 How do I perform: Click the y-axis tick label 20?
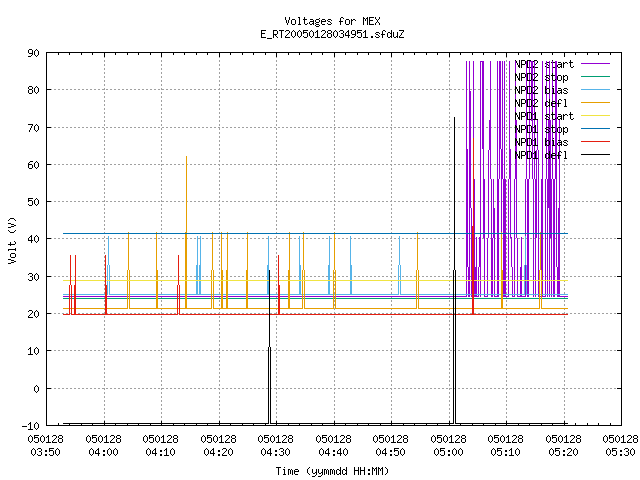click(33, 314)
